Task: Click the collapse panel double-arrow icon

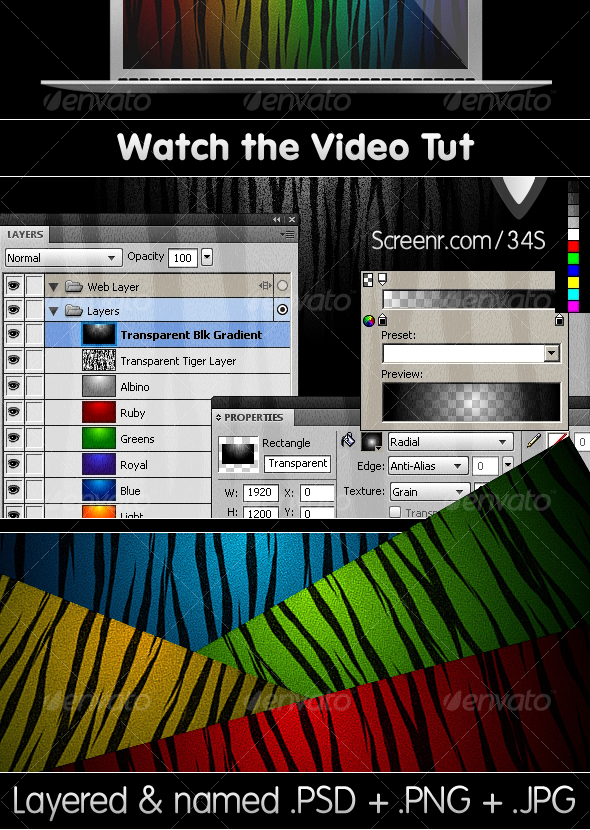Action: 277,219
